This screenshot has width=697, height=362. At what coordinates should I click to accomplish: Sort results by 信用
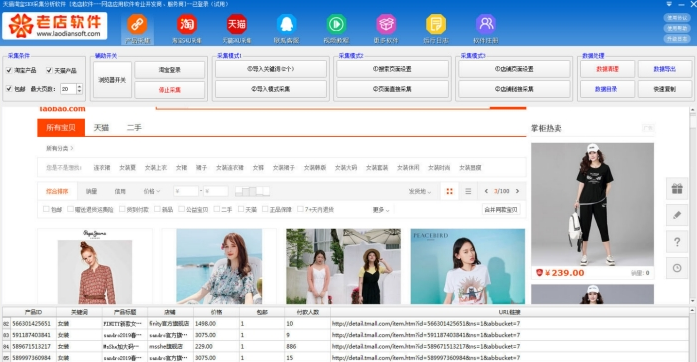point(120,191)
